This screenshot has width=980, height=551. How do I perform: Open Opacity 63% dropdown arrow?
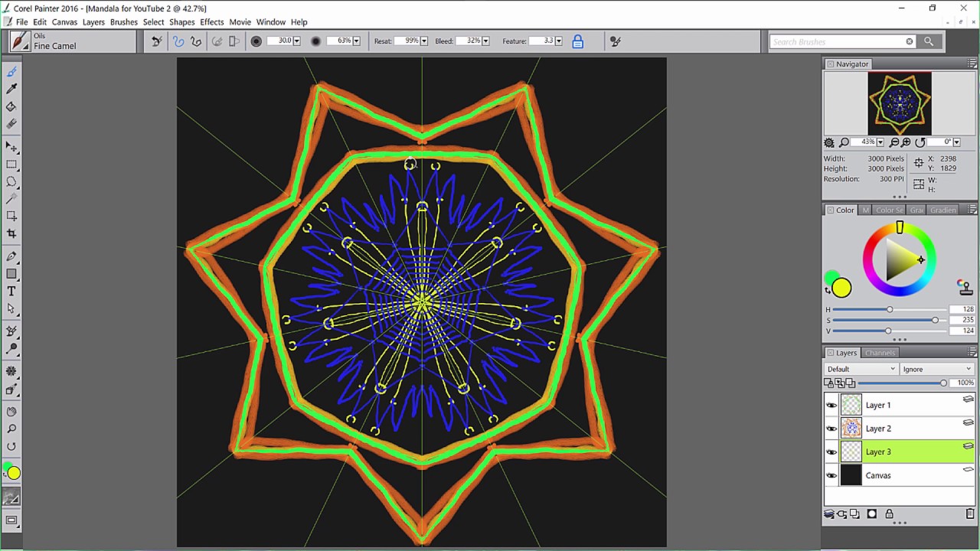tap(356, 41)
